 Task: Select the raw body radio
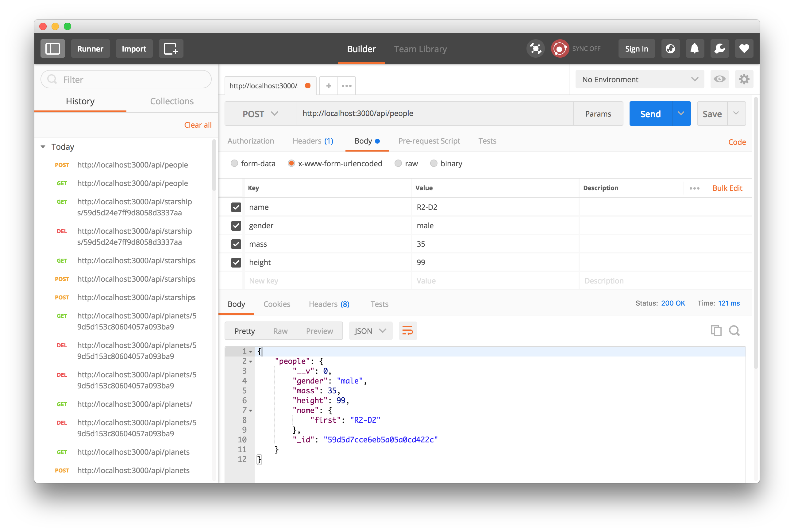point(398,164)
